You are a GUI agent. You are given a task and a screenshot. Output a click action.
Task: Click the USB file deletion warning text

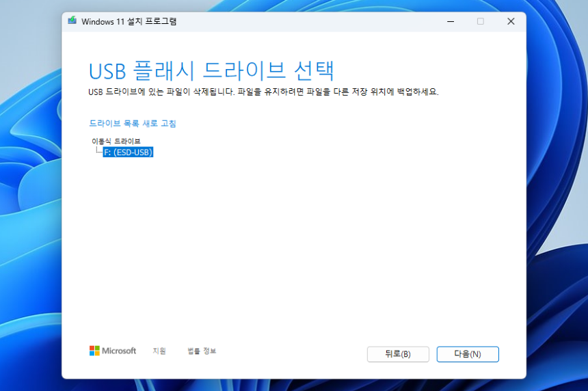tap(263, 92)
